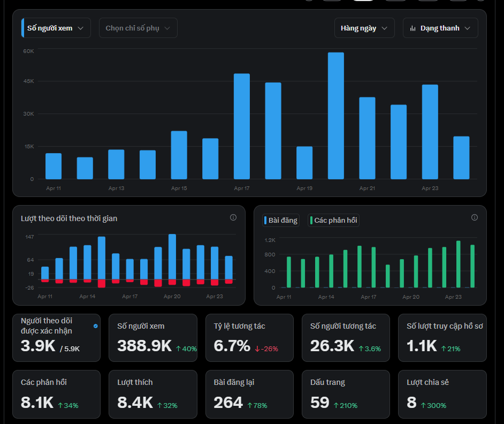Select the Lượt chia sẻ card
504x424 pixels.
tap(442, 394)
